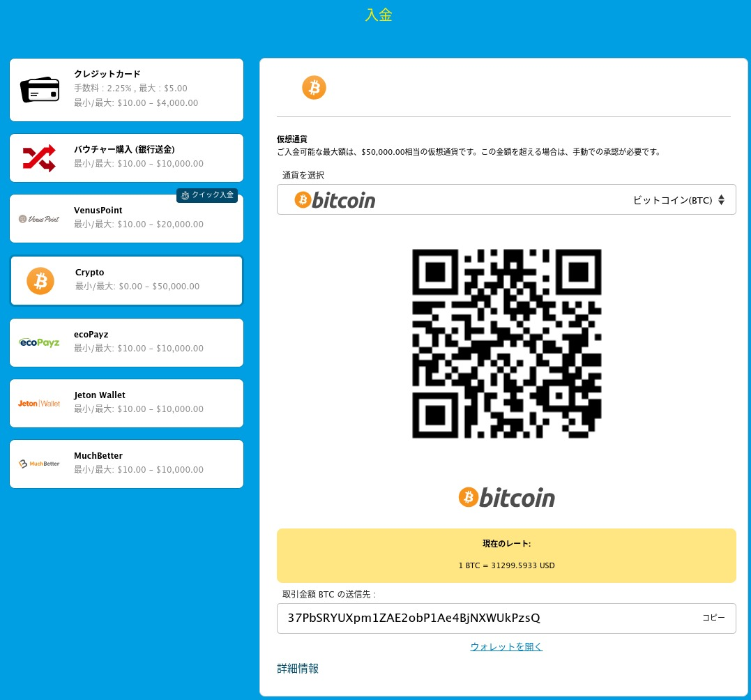This screenshot has width=751, height=700.
Task: Select the ecoPayz deposit option
Action: (x=126, y=343)
